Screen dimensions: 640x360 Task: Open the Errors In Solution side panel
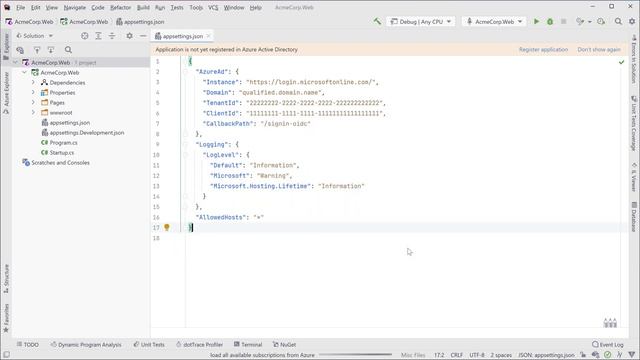point(634,59)
